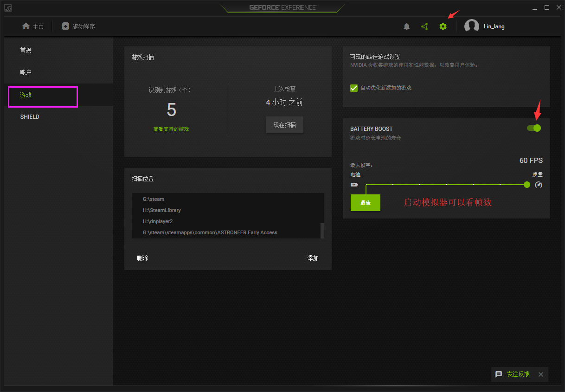The width and height of the screenshot is (565, 392).
Task: Uncheck 自动优化新添加的游戏 checkbox
Action: tap(354, 88)
